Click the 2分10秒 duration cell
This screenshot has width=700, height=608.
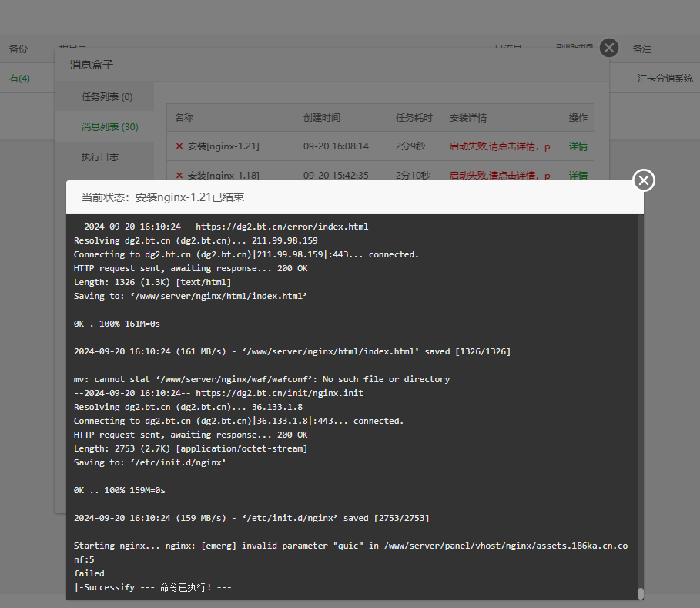[413, 175]
